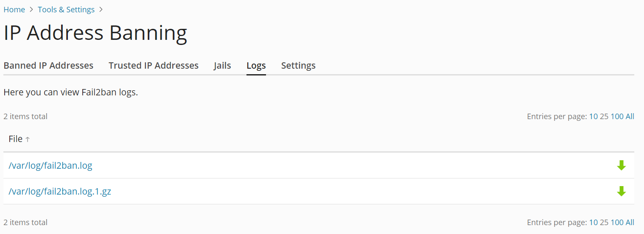Open the /var/log/fail2ban.log file link
Image resolution: width=644 pixels, height=234 pixels.
pos(50,165)
